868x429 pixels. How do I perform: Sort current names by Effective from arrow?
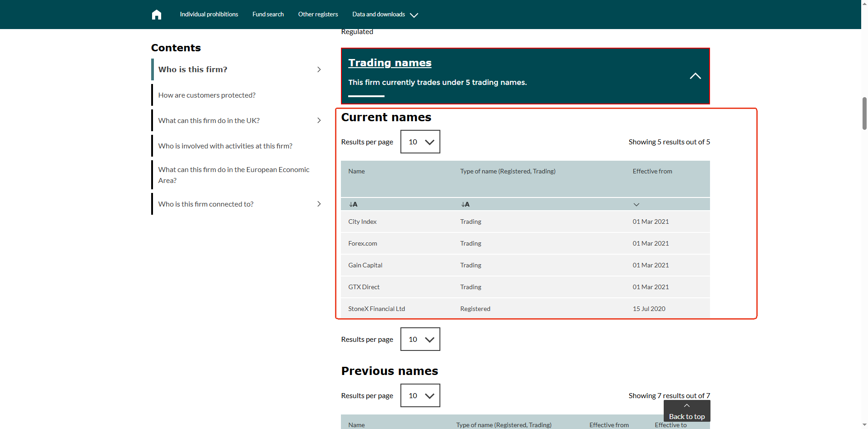coord(636,205)
